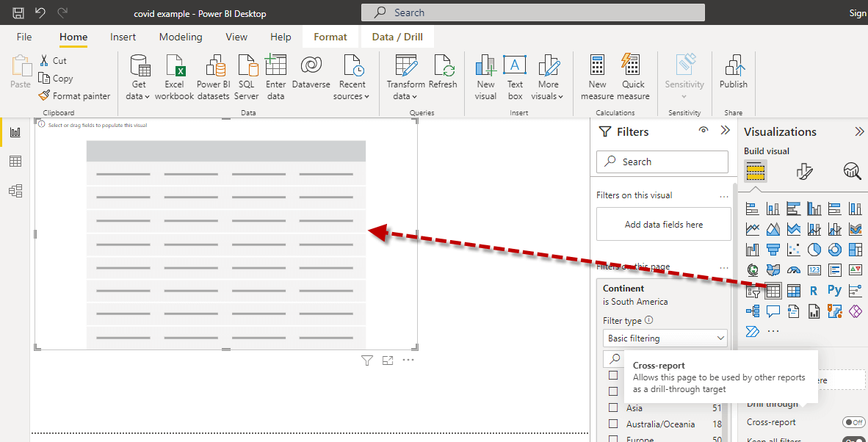Switch to Data view in left sidebar
The height and width of the screenshot is (442, 868).
(15, 162)
